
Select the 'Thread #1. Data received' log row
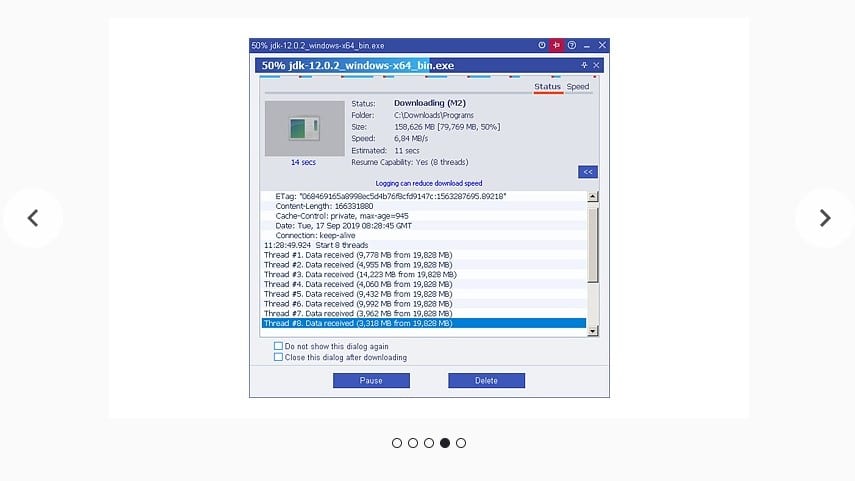424,255
